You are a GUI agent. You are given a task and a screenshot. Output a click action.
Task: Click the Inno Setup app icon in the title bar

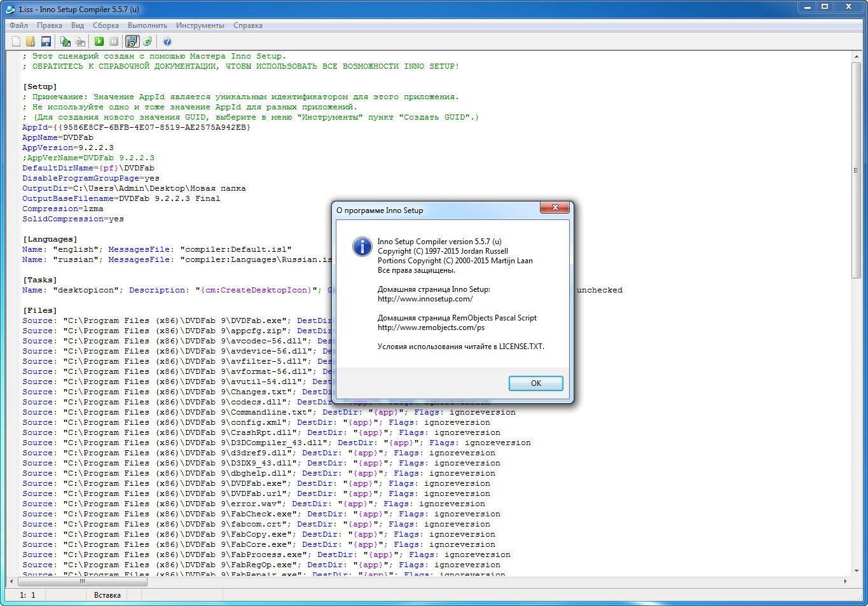pos(11,9)
